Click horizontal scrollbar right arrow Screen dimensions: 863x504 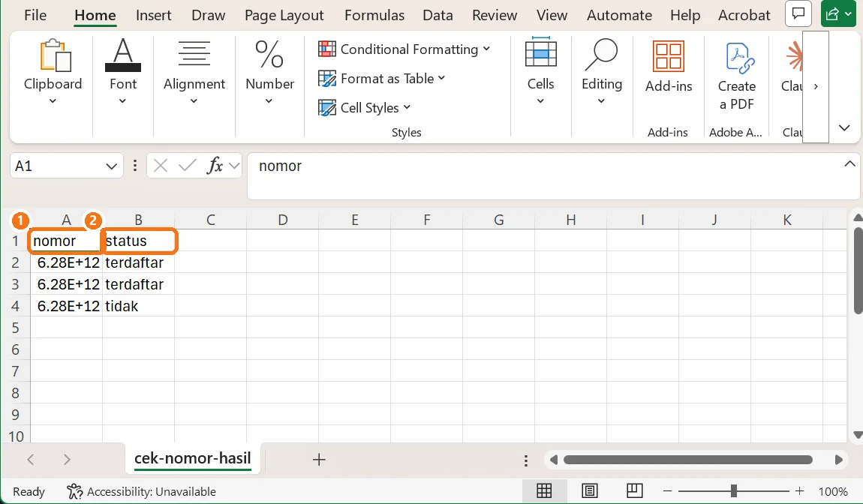coord(839,460)
